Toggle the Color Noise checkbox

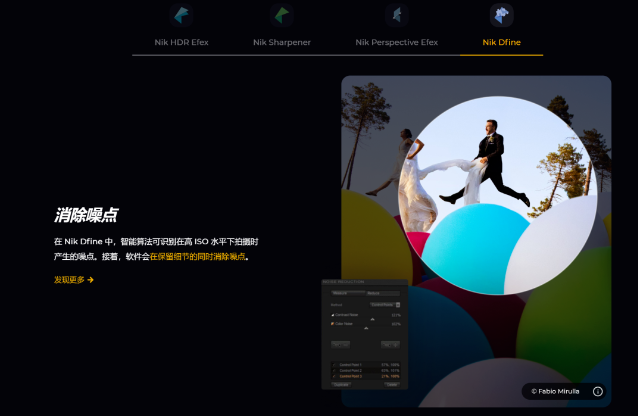[x=333, y=324]
